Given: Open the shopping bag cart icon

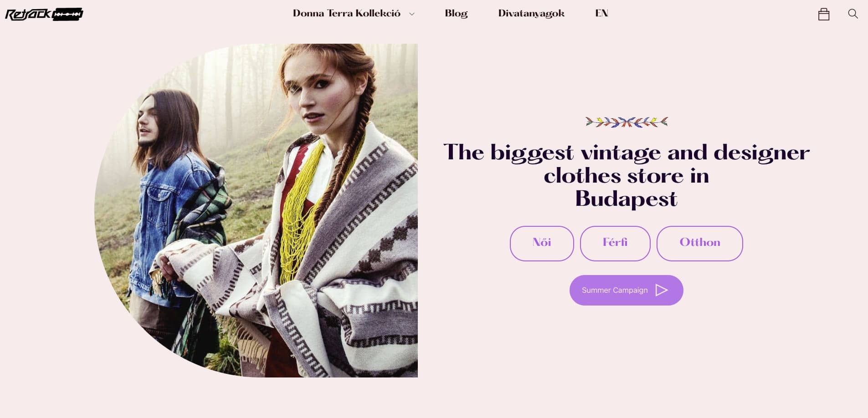Looking at the screenshot, I should (x=823, y=14).
